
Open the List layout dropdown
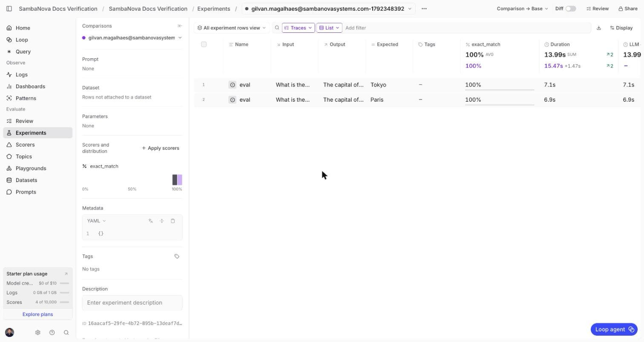pos(329,28)
